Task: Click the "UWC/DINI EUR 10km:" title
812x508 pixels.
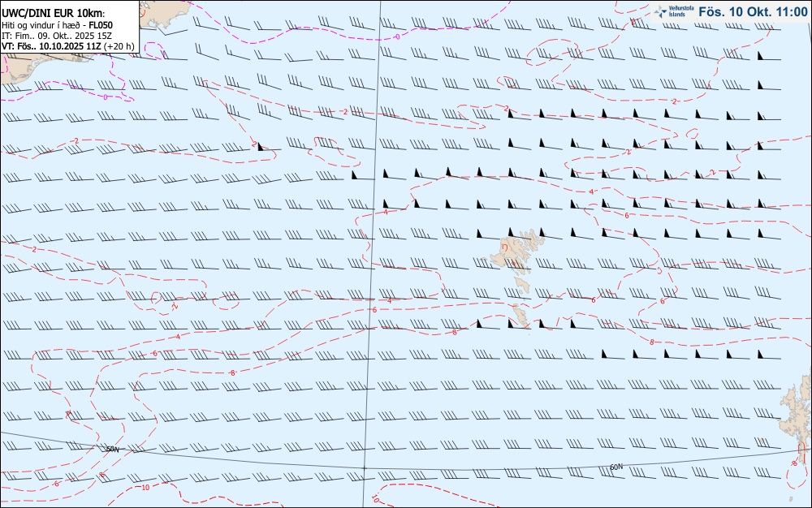Action: click(54, 14)
